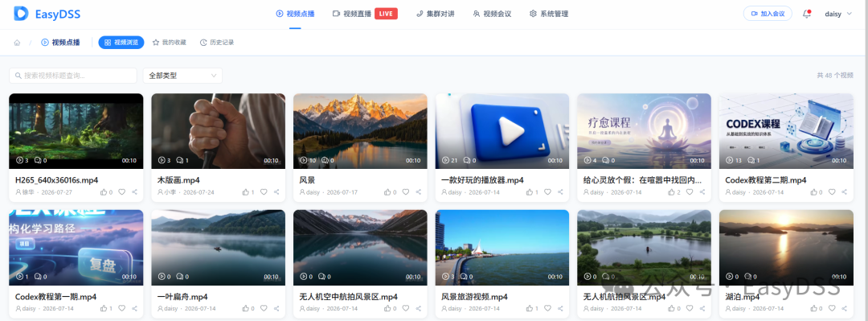Share the 木版画.mp4 video
Image resolution: width=868 pixels, height=321 pixels.
(276, 191)
